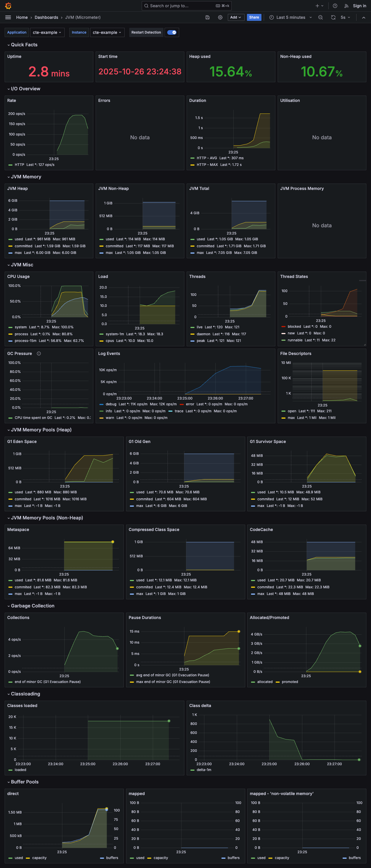Open the help question mark icon

[x=335, y=6]
